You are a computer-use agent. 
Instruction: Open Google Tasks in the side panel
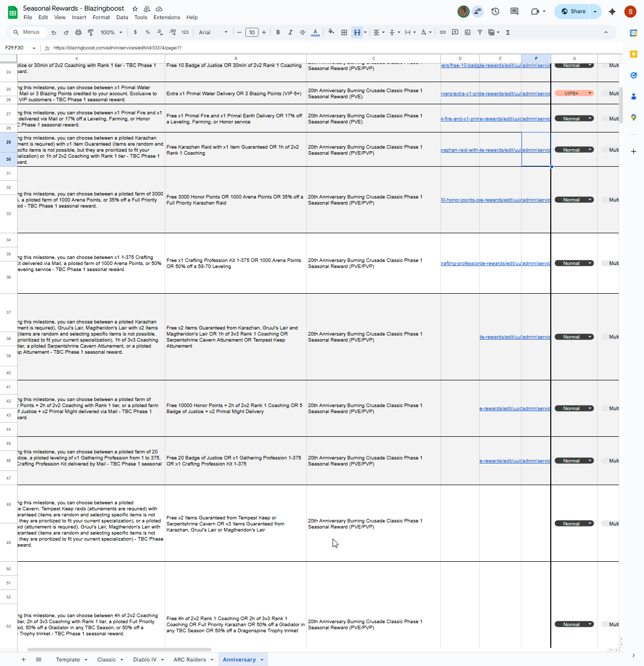(x=633, y=75)
